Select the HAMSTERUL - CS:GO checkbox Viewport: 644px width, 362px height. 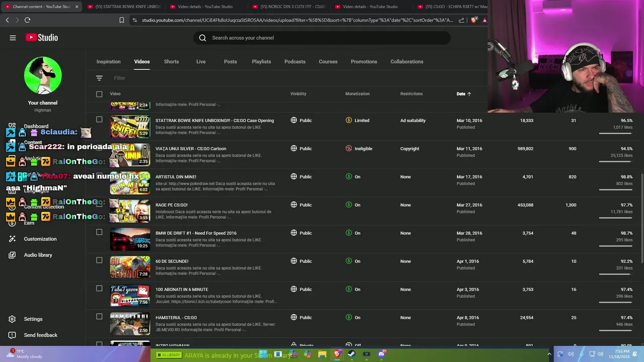click(x=99, y=317)
